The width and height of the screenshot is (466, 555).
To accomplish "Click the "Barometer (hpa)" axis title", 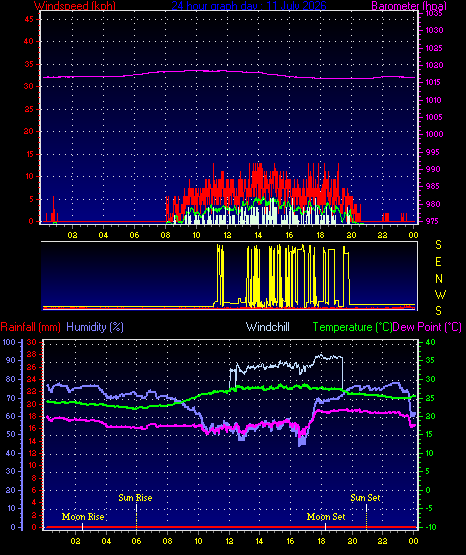I will point(409,5).
